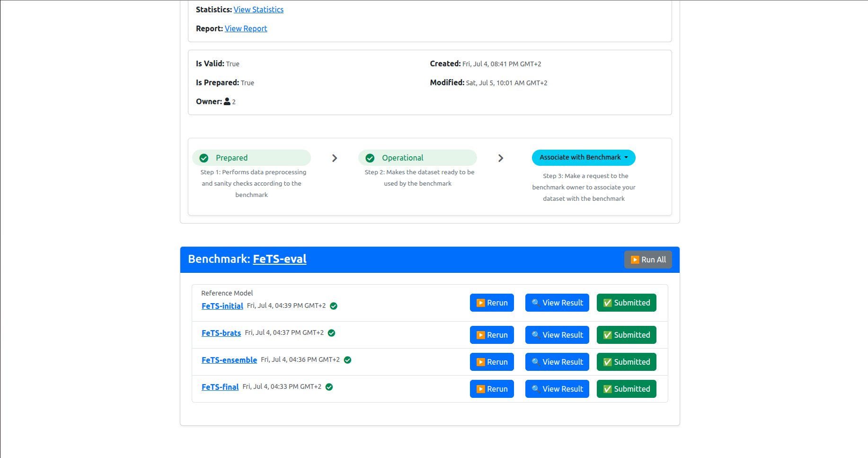Click the Prepared step check icon
This screenshot has height=458, width=868.
pyautogui.click(x=204, y=158)
